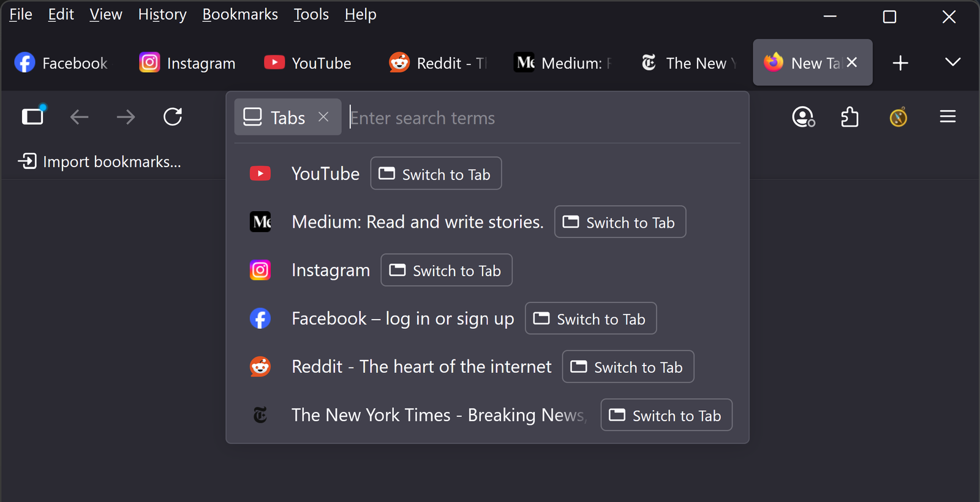Image resolution: width=980 pixels, height=502 pixels.
Task: Select 'Facebook – log in or sign up' result
Action: click(x=403, y=318)
